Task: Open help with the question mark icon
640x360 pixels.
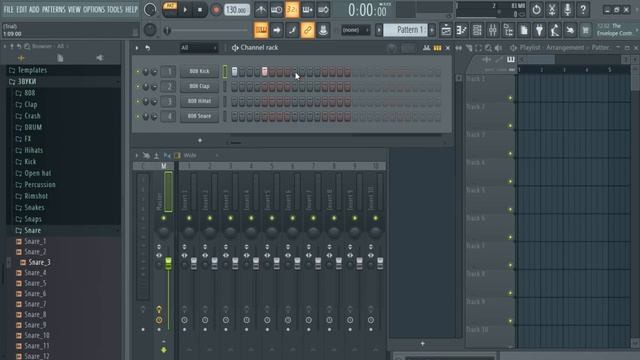Action: click(583, 9)
